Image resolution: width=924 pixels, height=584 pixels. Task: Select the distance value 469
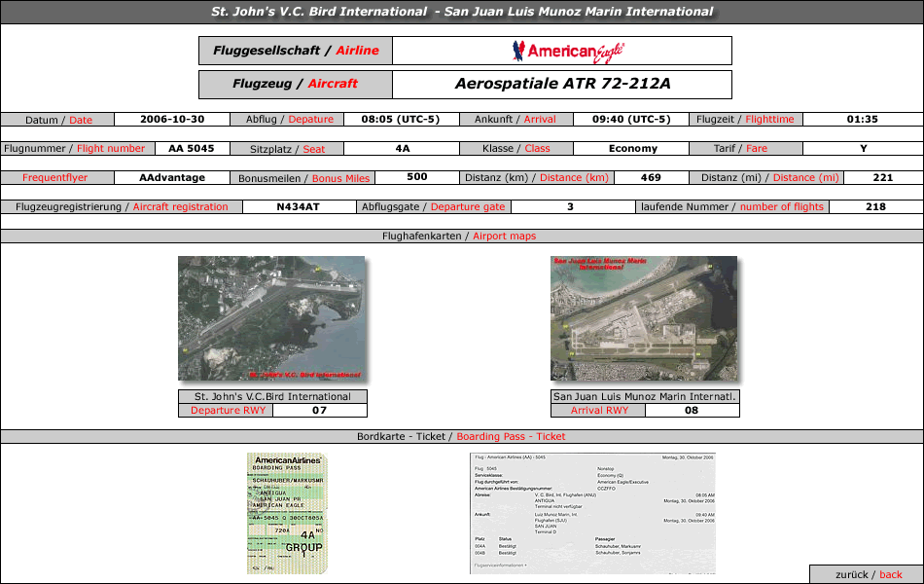[651, 177]
